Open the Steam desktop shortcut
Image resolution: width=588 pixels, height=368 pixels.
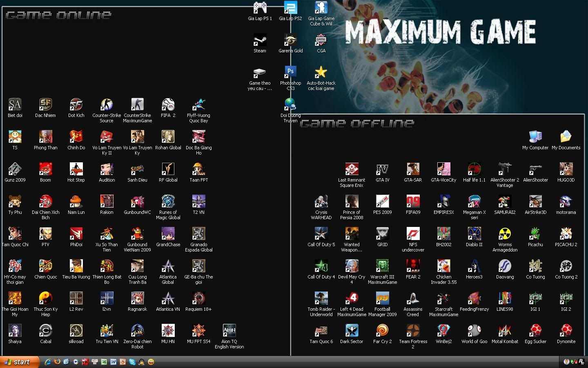pos(260,40)
